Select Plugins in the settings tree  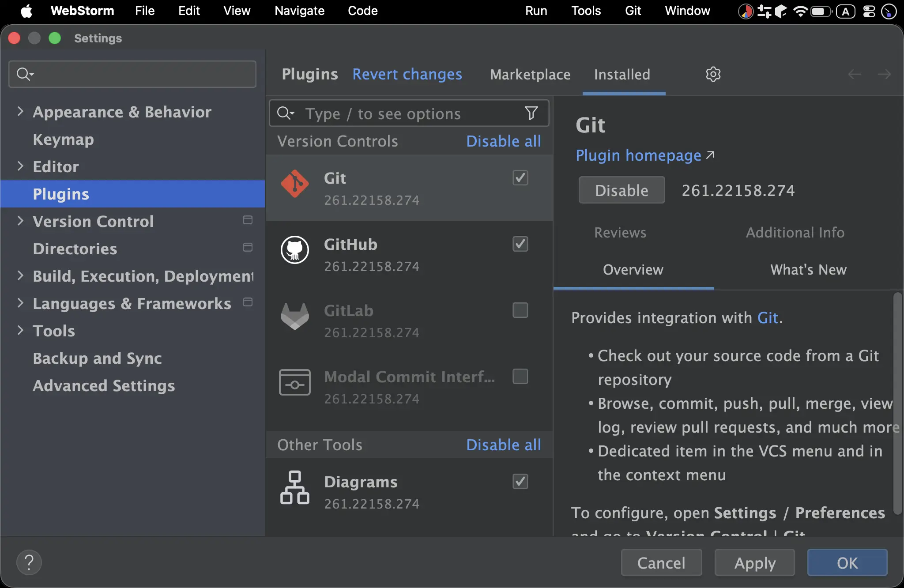click(x=132, y=194)
